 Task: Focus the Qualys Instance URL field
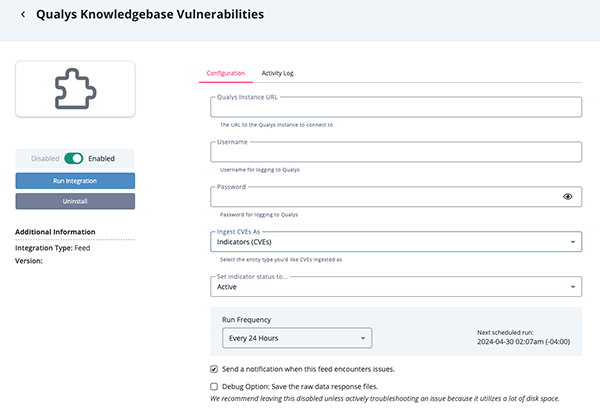397,108
